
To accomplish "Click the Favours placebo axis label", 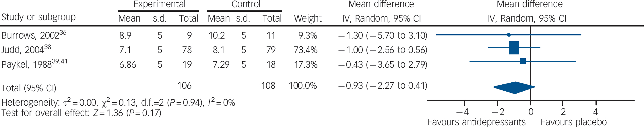I will point(573,122).
